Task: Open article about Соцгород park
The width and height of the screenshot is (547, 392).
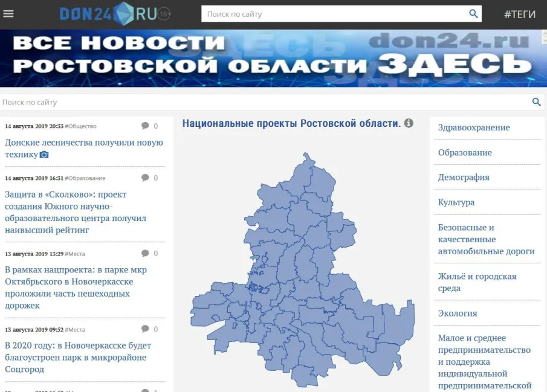Action: tap(78, 357)
